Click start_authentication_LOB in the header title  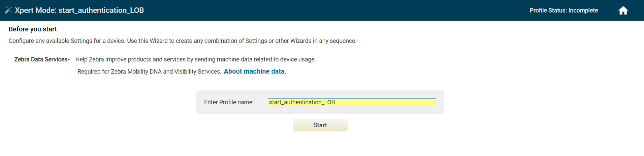(x=101, y=10)
